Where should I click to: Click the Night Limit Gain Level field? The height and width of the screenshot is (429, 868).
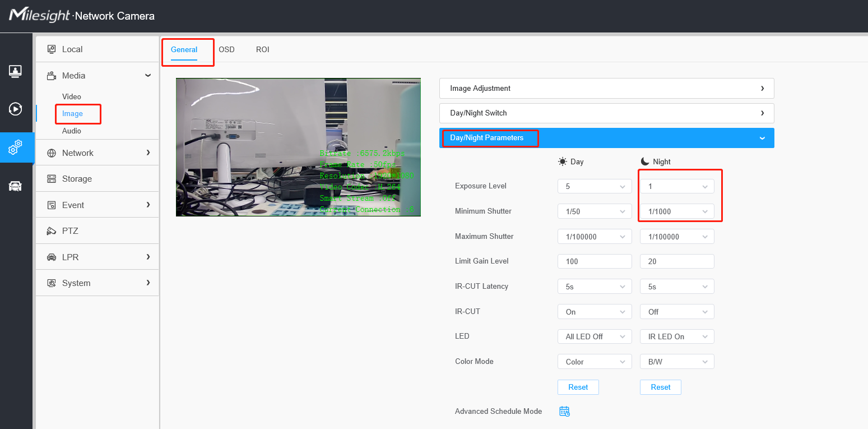677,261
